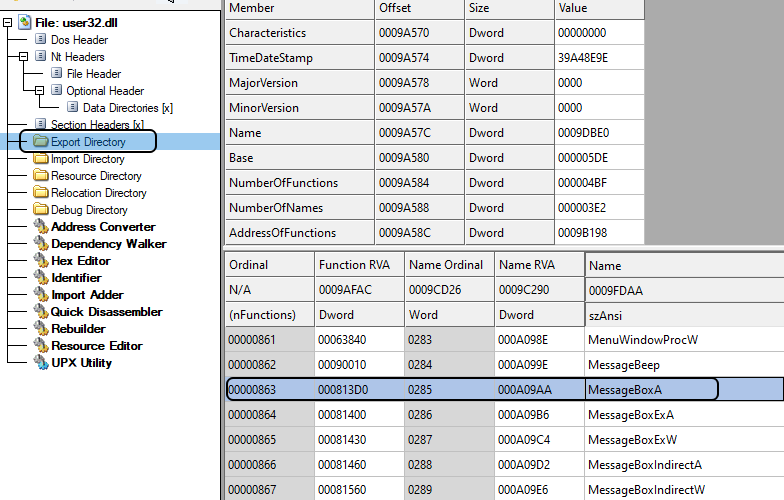
Task: Click the Import Adder icon
Action: [x=41, y=295]
